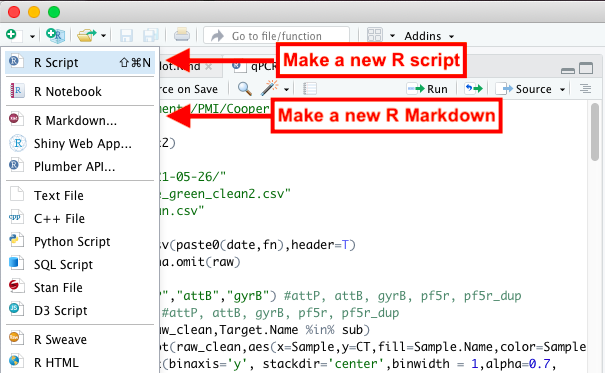Click the New File plus icon
This screenshot has width=605, height=373.
click(x=11, y=35)
